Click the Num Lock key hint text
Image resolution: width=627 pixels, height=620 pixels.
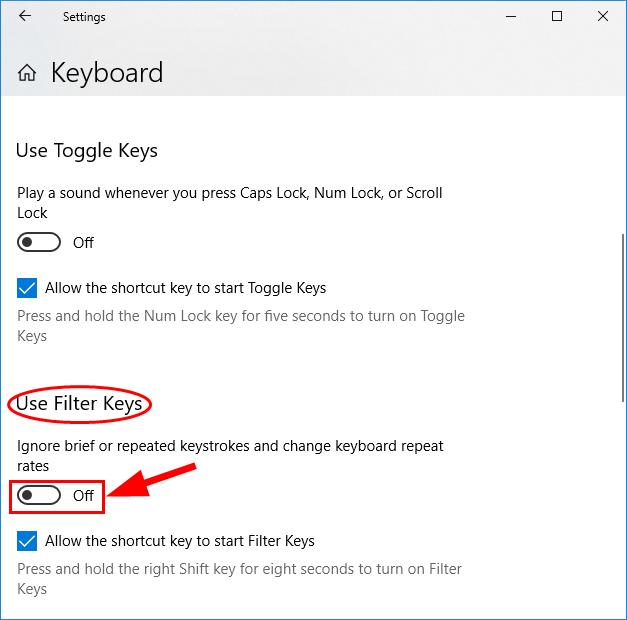(241, 326)
